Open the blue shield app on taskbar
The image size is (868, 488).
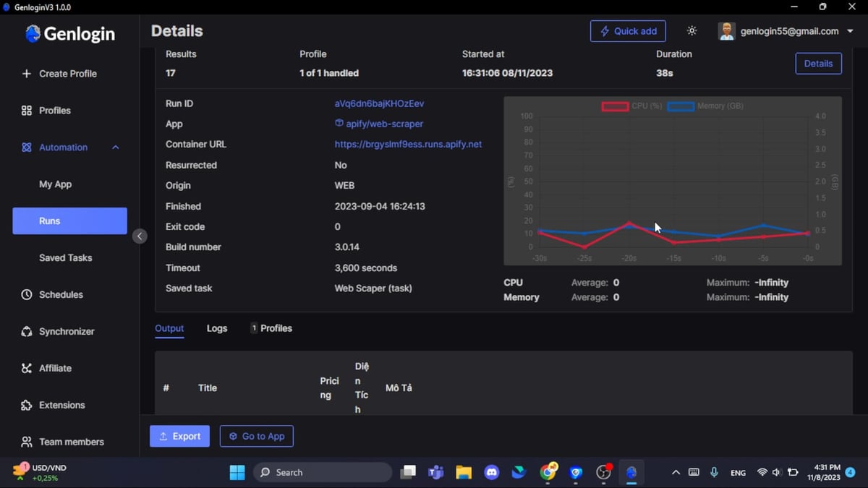click(576, 473)
